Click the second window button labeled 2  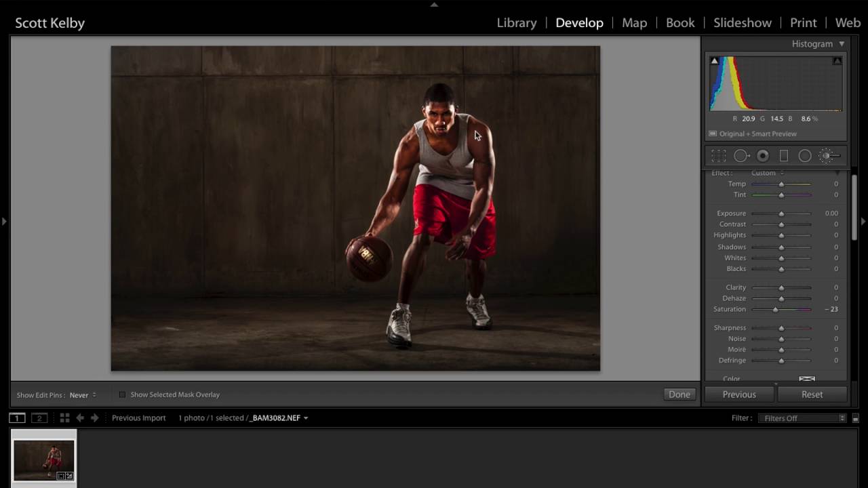[39, 418]
